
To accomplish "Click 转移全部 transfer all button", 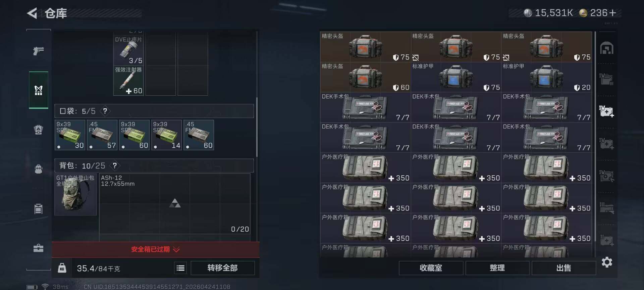I will pyautogui.click(x=223, y=268).
